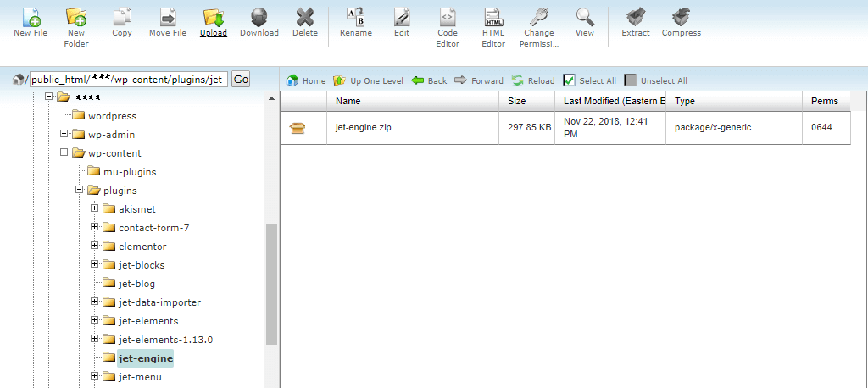Expand the jet-menu folder

[x=95, y=377]
